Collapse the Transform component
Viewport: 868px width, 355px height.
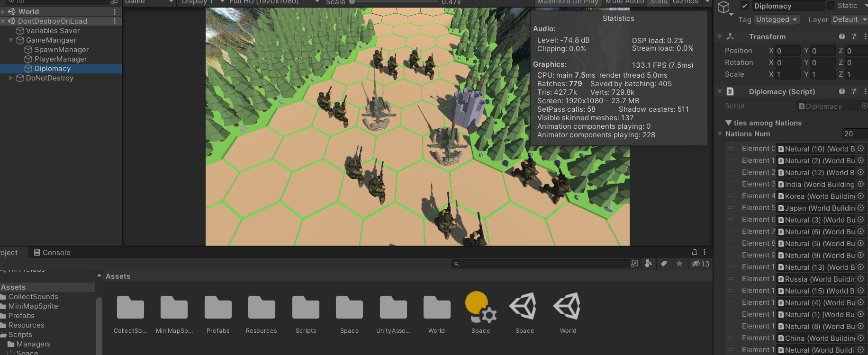[720, 37]
